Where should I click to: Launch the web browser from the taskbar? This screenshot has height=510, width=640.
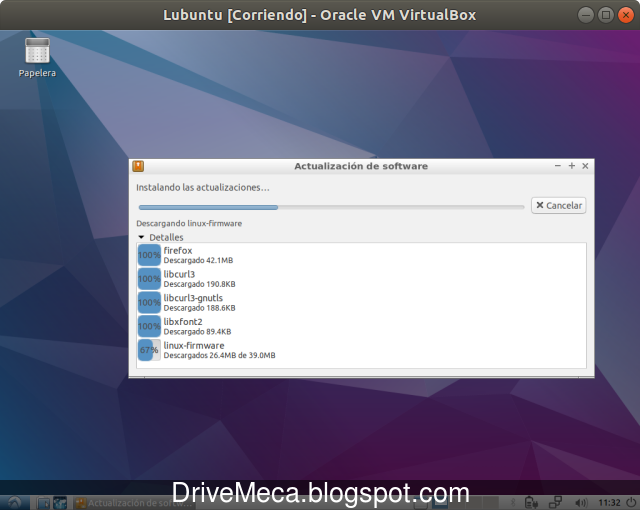point(60,503)
